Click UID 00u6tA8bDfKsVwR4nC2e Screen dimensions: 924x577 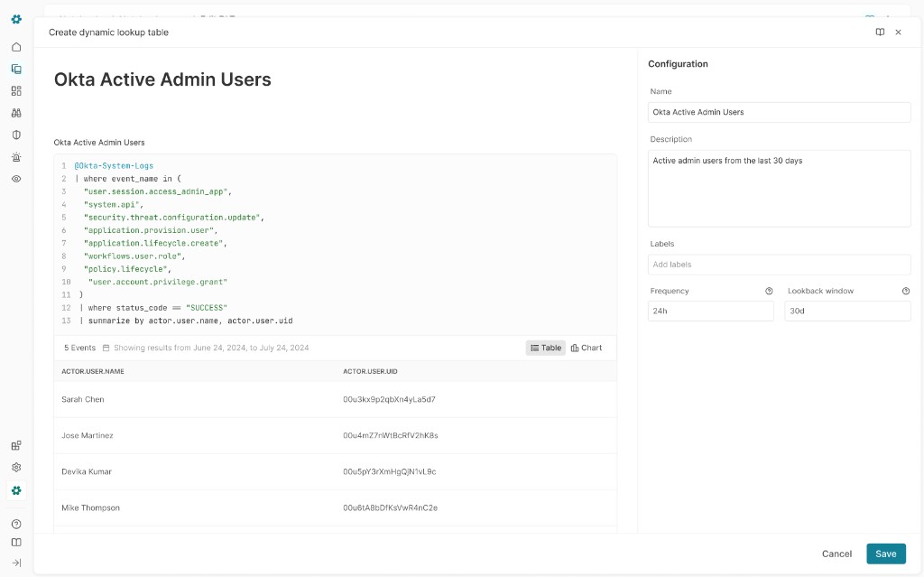click(x=390, y=507)
